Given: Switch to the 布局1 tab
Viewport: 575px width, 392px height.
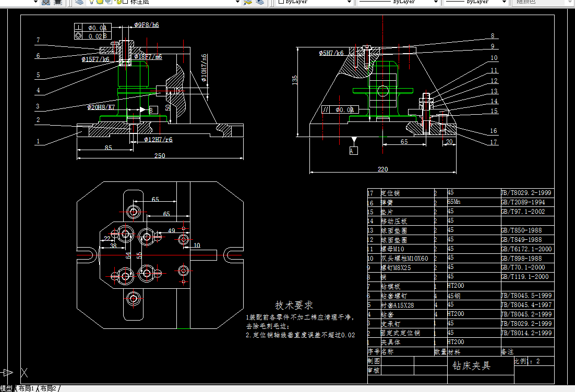Looking at the screenshot, I should coord(27,388).
